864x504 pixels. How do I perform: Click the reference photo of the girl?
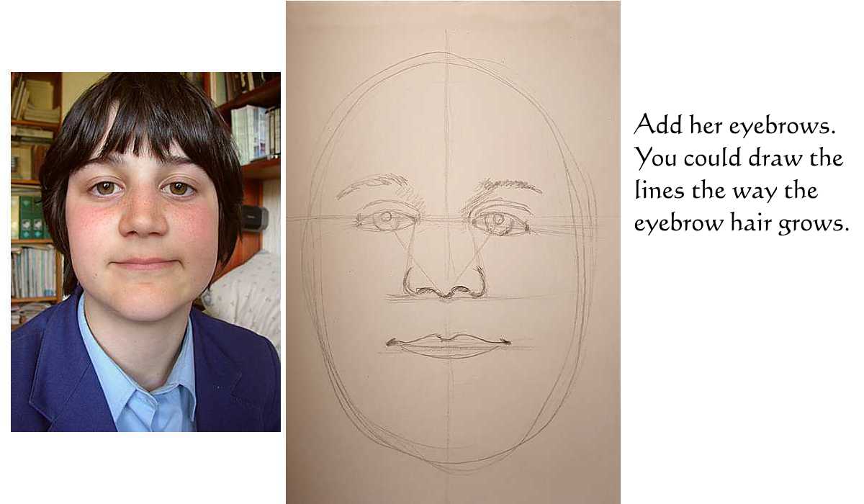(145, 252)
